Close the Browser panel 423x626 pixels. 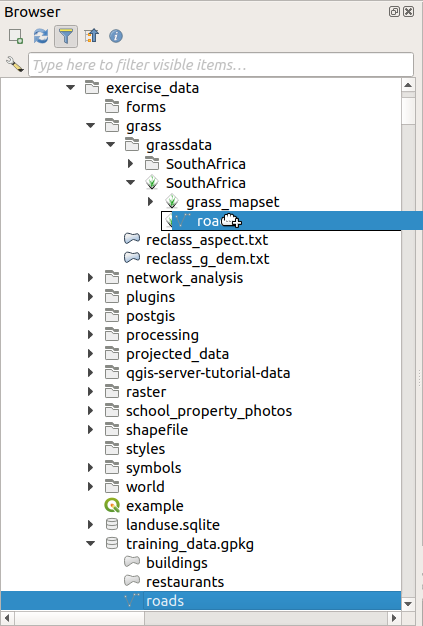tap(408, 12)
